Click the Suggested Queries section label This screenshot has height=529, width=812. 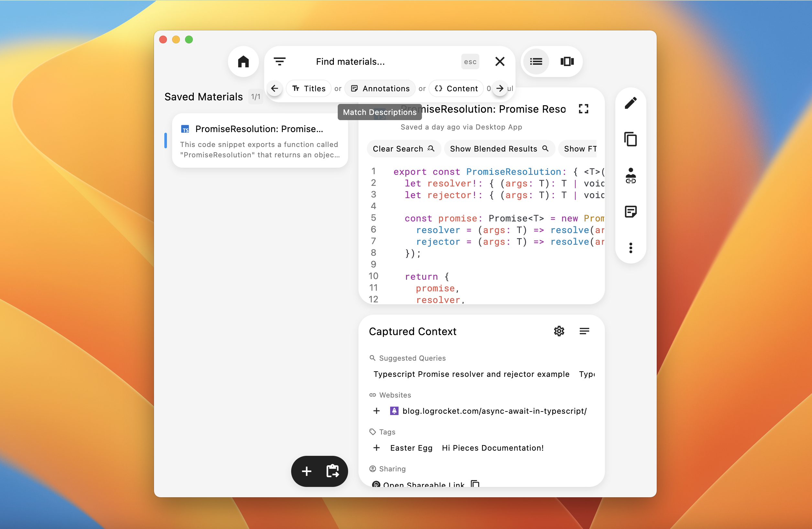point(412,358)
